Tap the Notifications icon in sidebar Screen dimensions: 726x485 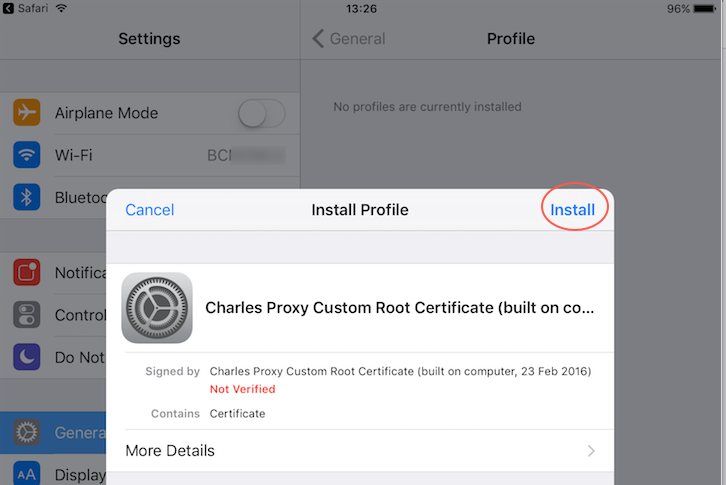(x=26, y=272)
